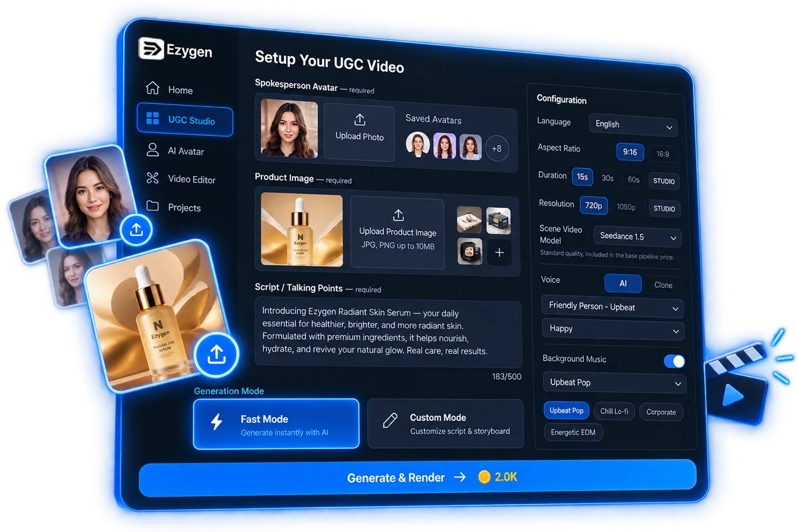Click the Ezygen logo icon
Screen dimensions: 798x532
point(151,49)
